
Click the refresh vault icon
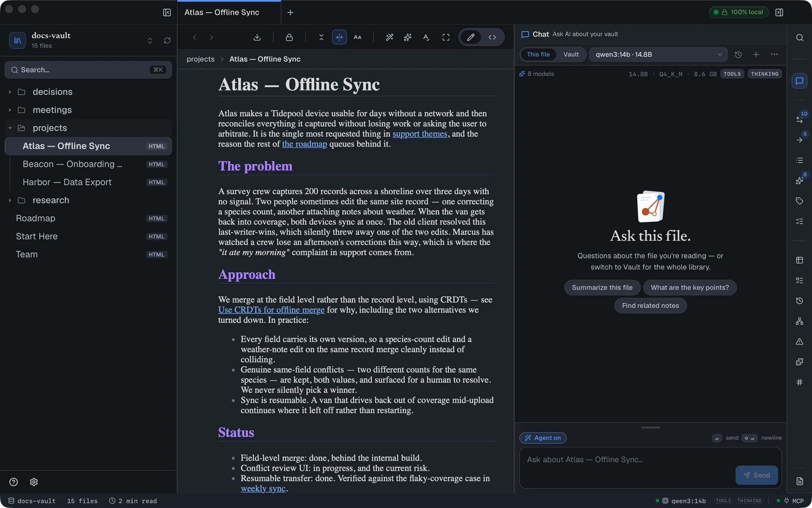pos(167,40)
